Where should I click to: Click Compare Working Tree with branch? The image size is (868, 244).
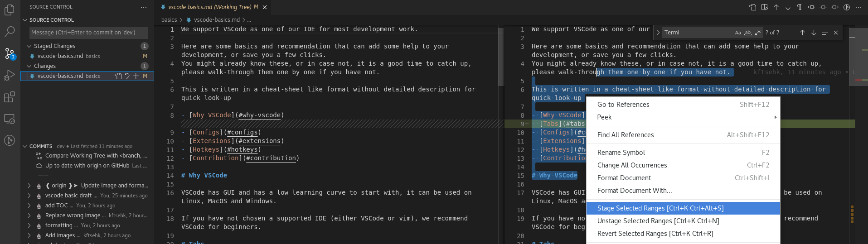(x=87, y=156)
